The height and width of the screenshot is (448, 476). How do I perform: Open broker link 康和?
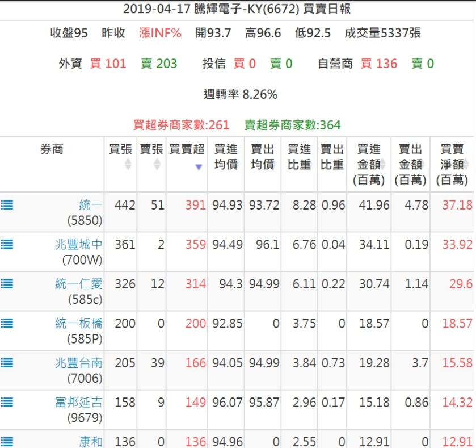point(90,441)
